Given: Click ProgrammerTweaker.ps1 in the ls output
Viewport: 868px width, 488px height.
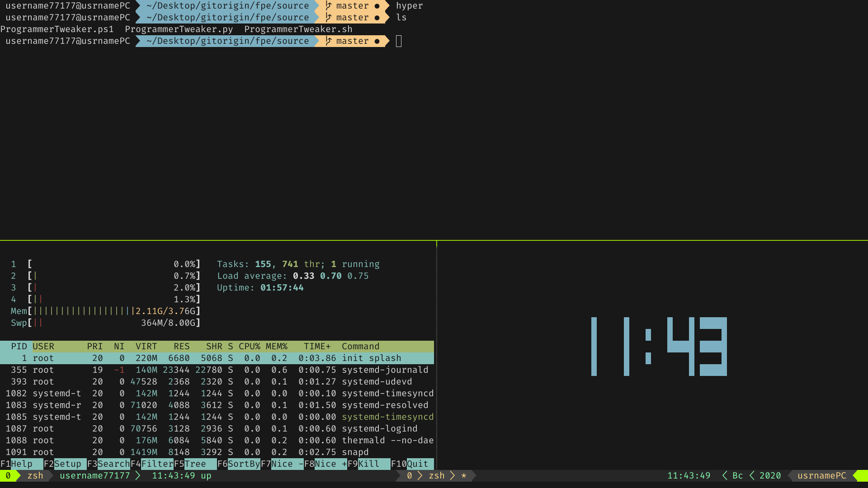Looking at the screenshot, I should pos(57,29).
